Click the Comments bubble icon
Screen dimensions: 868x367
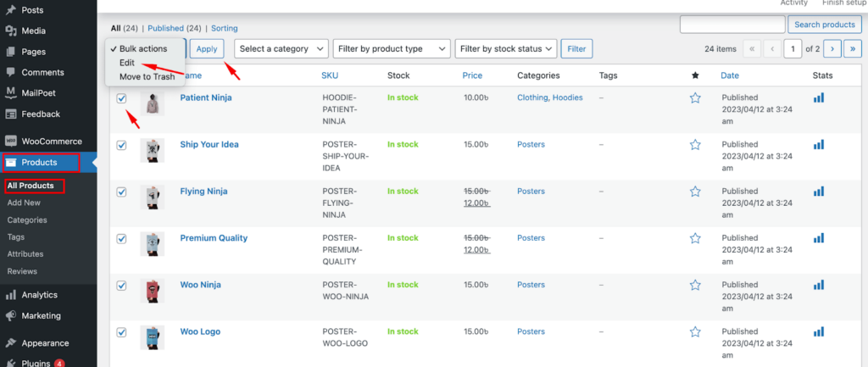tap(10, 73)
